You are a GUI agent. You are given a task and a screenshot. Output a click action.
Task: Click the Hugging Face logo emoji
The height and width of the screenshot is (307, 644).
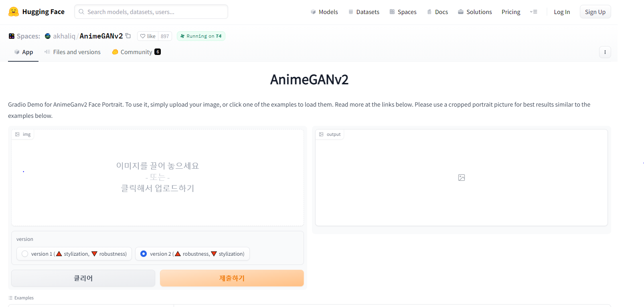[14, 12]
